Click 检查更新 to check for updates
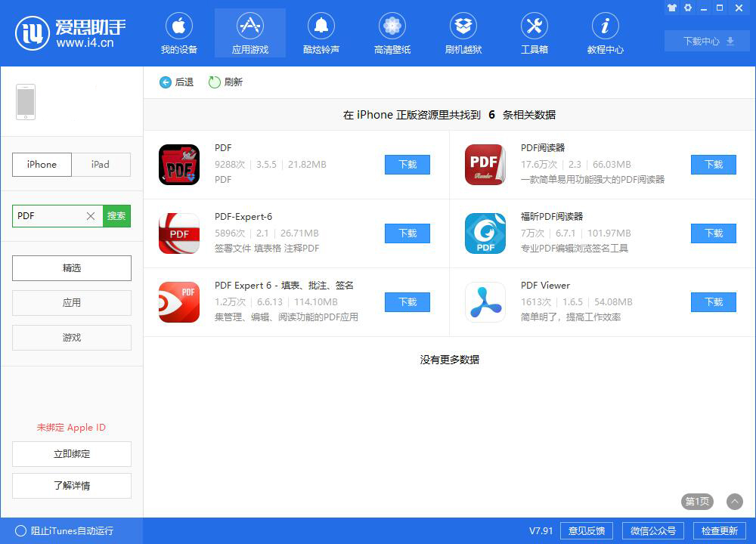This screenshot has width=756, height=544. [723, 530]
